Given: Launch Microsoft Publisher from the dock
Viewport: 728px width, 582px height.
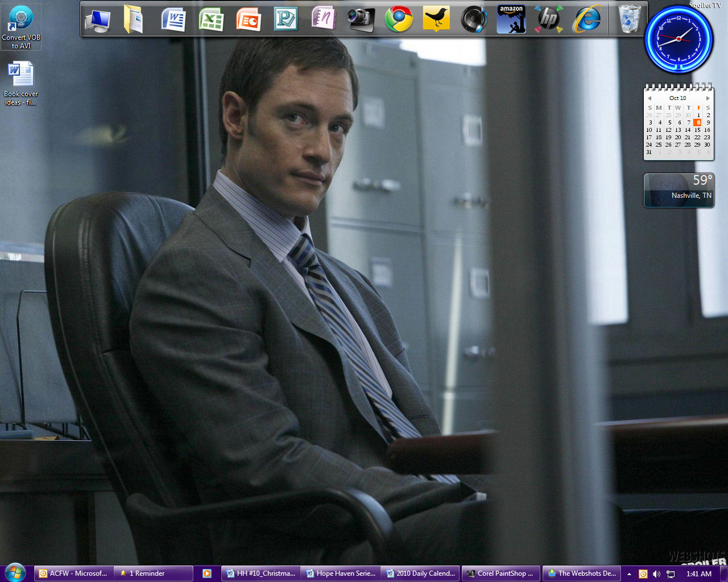Looking at the screenshot, I should click(286, 20).
